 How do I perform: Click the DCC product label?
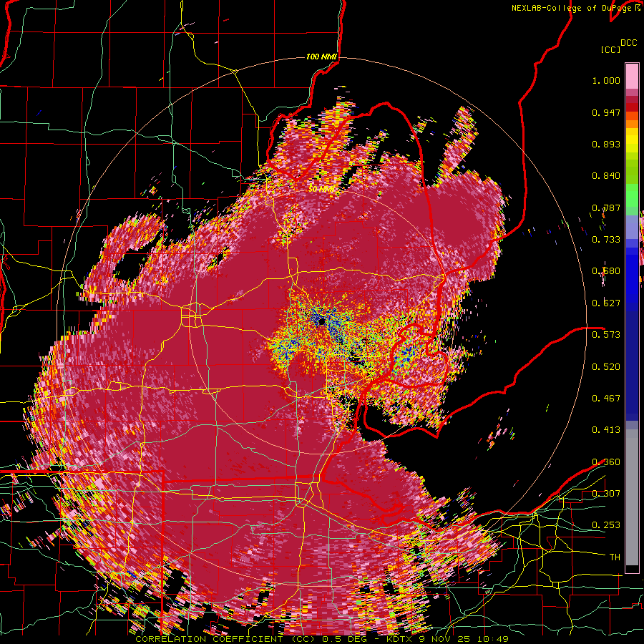[x=628, y=43]
